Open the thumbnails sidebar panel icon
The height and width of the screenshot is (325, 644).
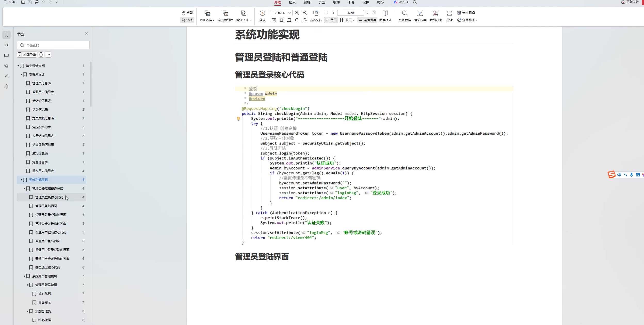[6, 45]
